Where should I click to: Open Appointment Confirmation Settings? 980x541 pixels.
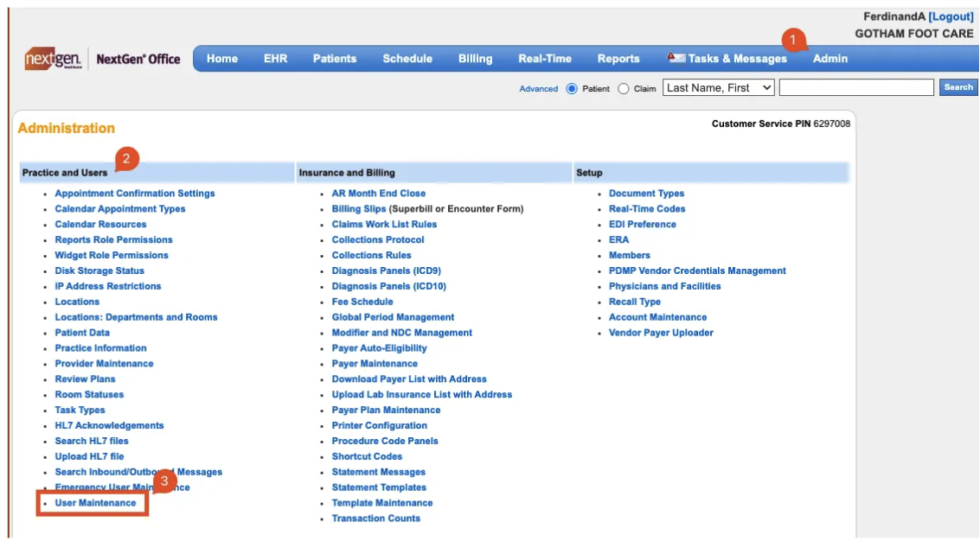(134, 194)
